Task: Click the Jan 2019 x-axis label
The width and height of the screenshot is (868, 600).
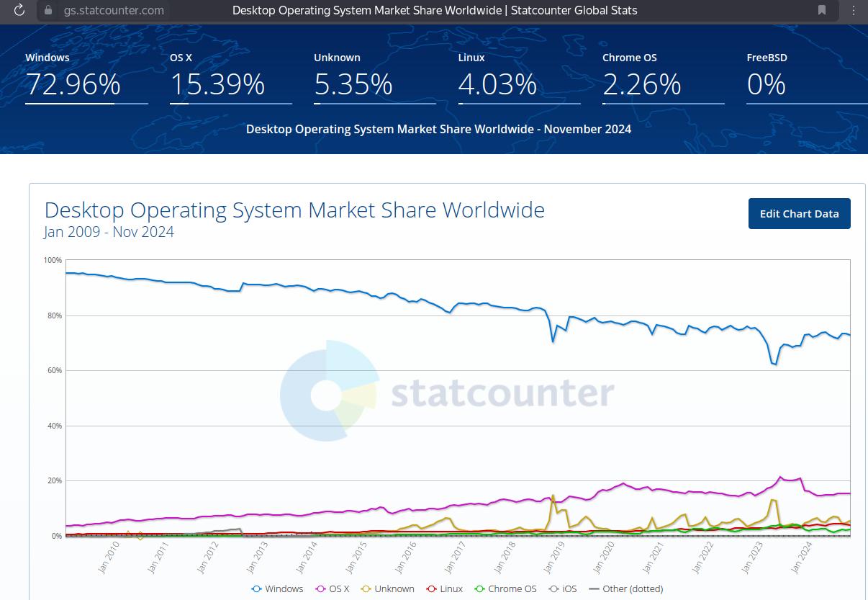Action: 556,558
